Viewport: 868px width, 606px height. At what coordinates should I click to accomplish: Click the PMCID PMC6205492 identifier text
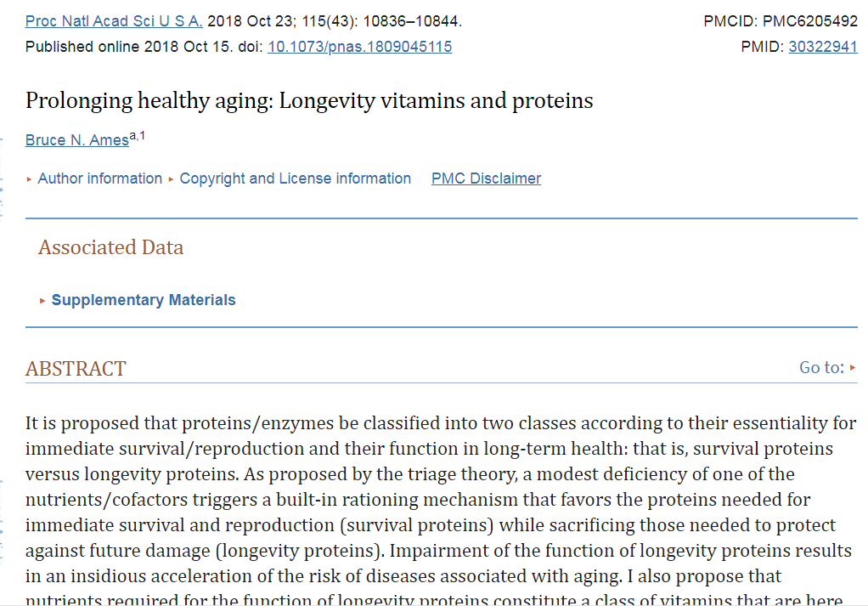coord(780,21)
